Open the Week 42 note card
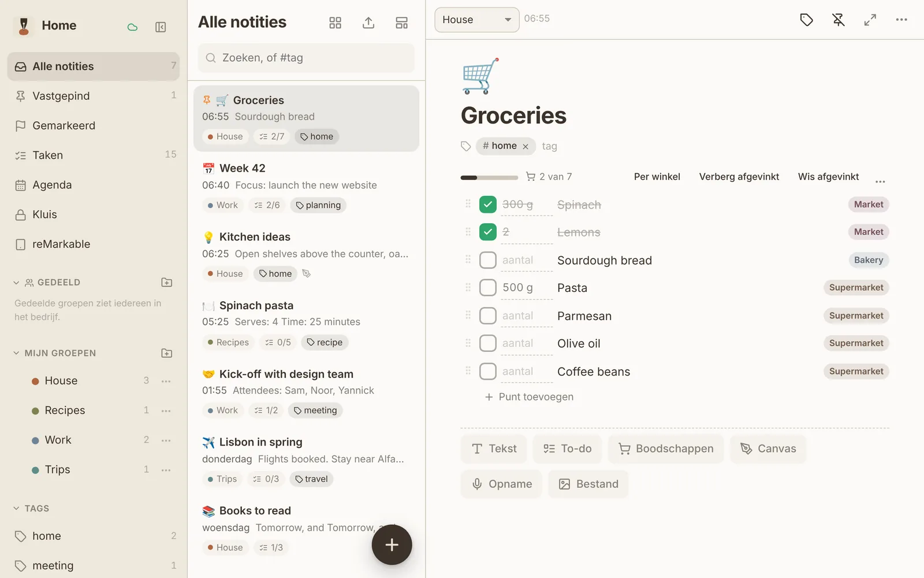Viewport: 924px width, 578px height. click(x=306, y=187)
